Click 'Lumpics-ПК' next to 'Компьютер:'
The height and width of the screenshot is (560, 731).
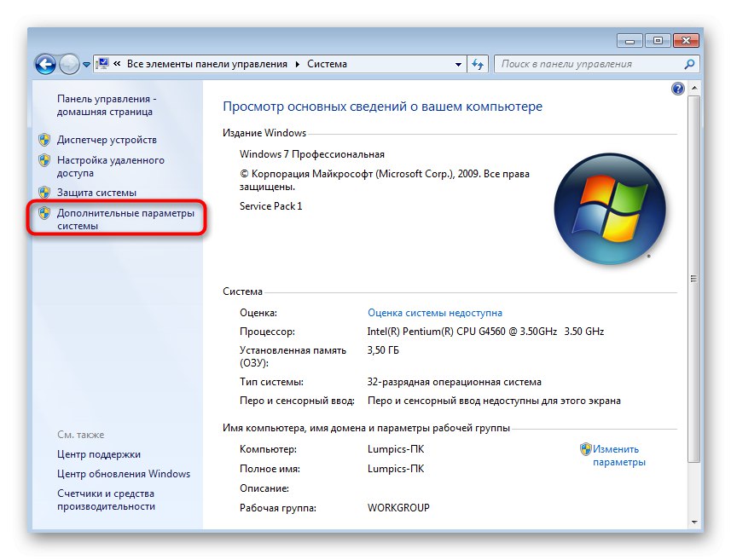click(396, 449)
